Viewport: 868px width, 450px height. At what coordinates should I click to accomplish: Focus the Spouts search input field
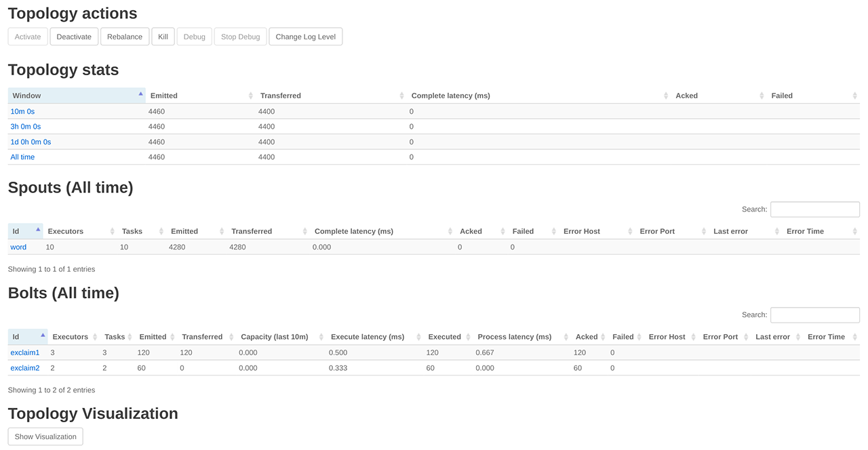pos(814,209)
